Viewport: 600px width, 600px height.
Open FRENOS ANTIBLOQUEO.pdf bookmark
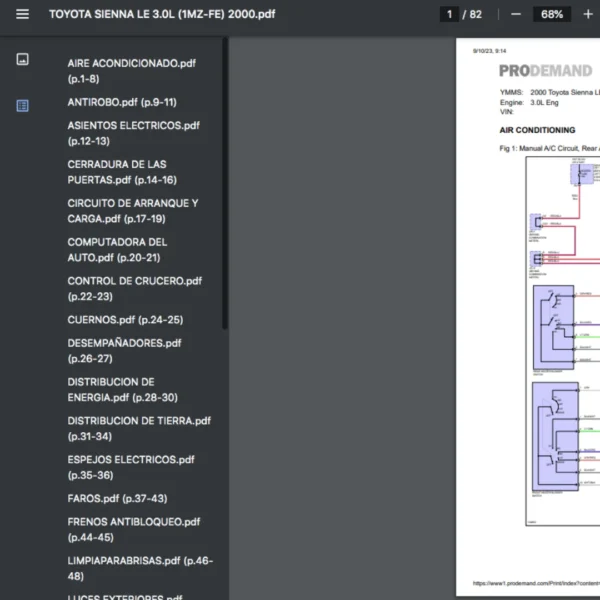coord(133,530)
